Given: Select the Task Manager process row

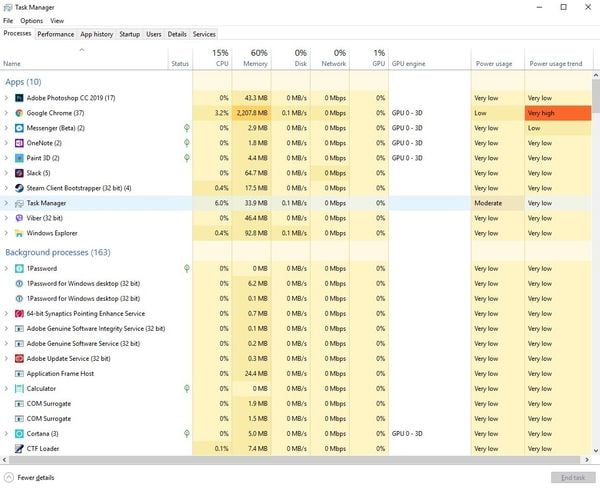Looking at the screenshot, I should 296,203.
